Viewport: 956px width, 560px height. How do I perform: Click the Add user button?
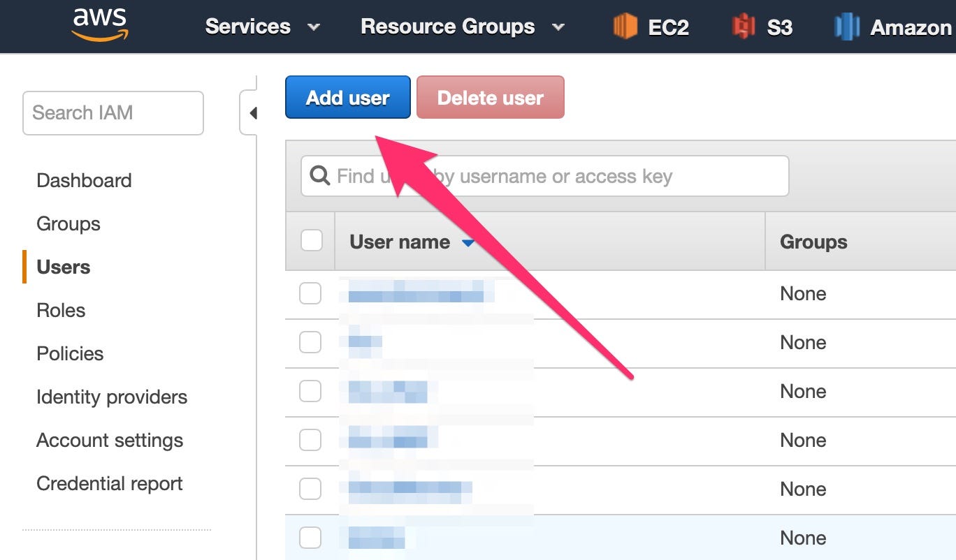pyautogui.click(x=347, y=97)
